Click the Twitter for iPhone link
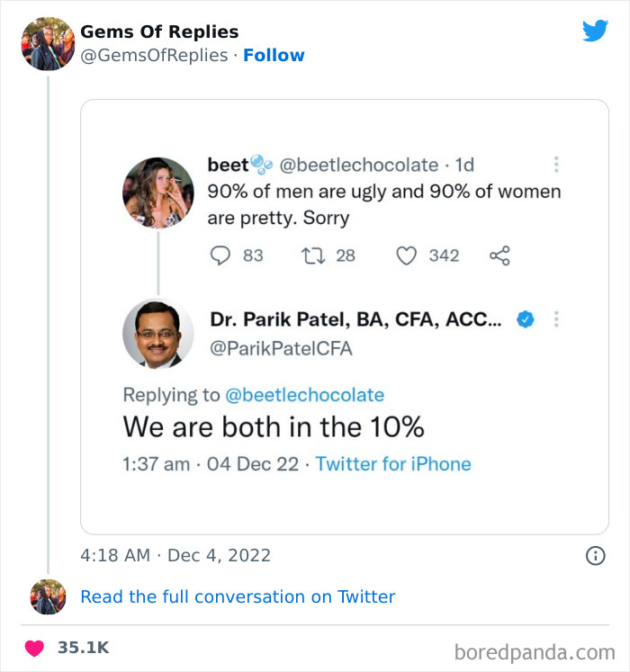The height and width of the screenshot is (672, 630). (x=393, y=464)
